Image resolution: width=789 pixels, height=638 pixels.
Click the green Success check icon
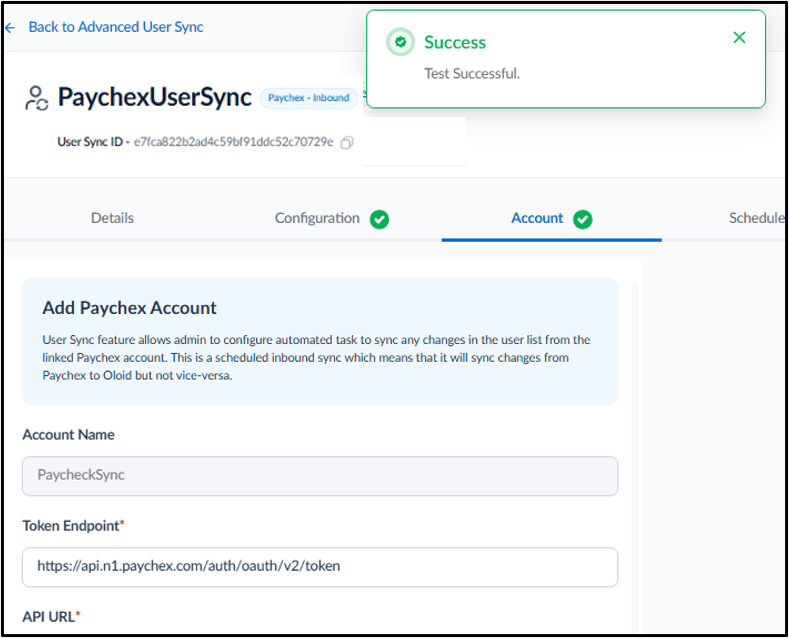(401, 42)
